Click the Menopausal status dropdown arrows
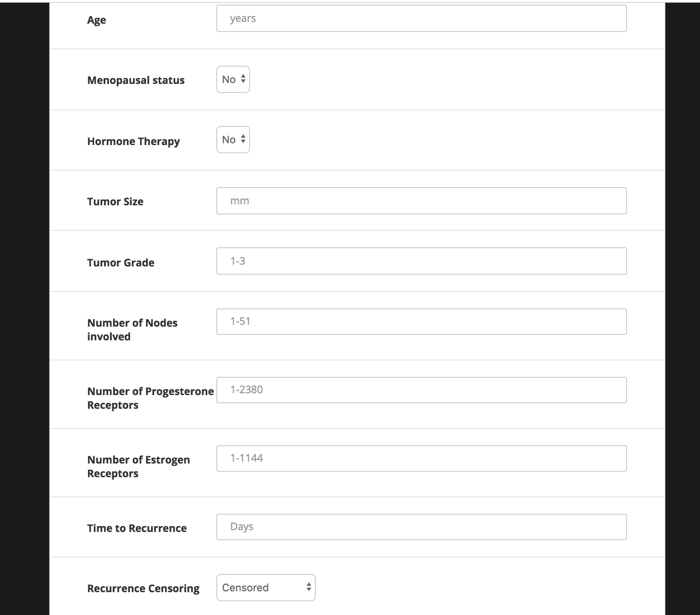Viewport: 700px width, 615px height. pos(243,79)
